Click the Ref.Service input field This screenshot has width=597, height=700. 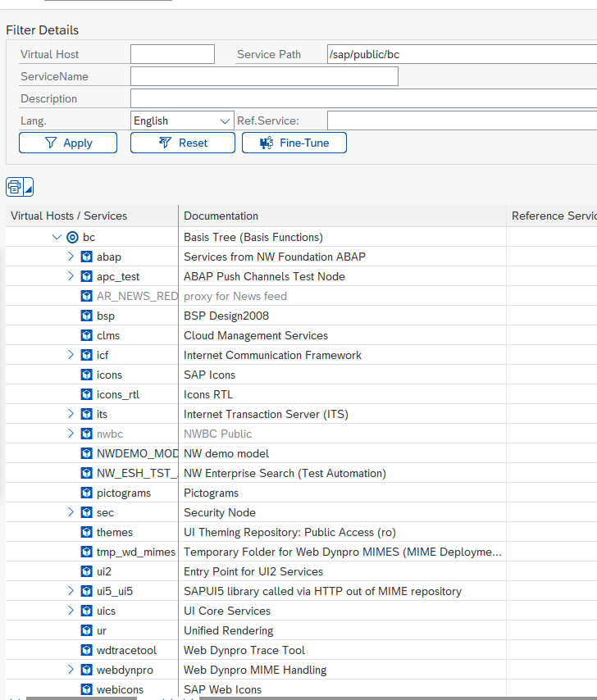pyautogui.click(x=462, y=120)
